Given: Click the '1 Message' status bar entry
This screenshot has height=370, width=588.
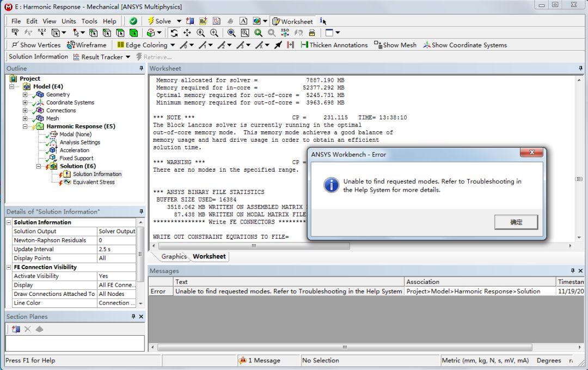Looking at the screenshot, I should [x=264, y=360].
